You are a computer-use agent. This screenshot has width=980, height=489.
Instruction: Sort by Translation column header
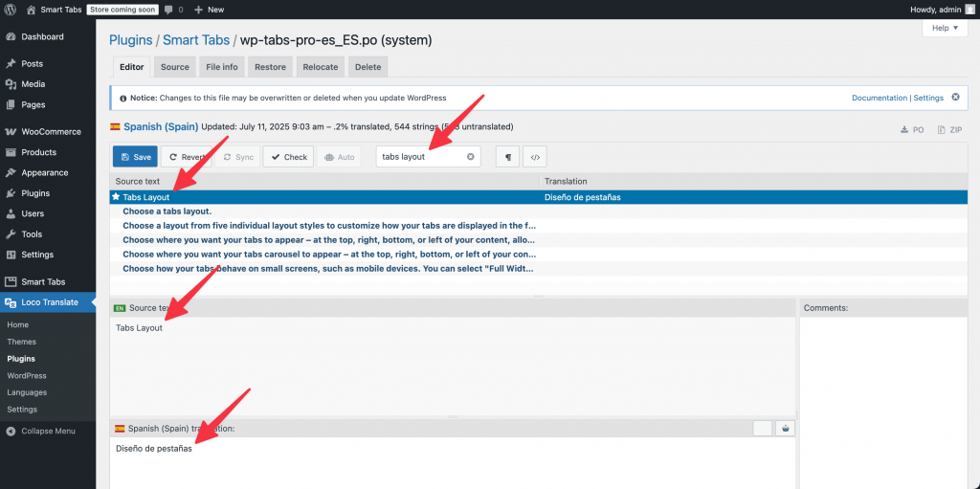tap(753, 182)
